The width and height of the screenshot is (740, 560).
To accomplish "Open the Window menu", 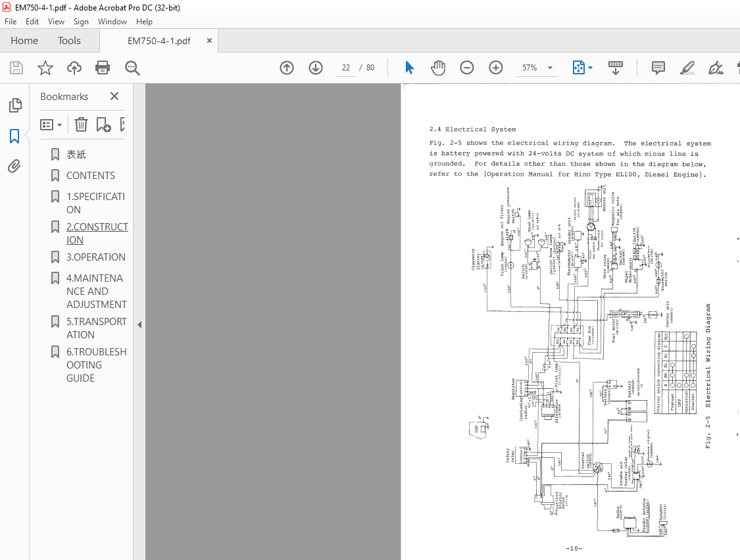I will (x=112, y=22).
